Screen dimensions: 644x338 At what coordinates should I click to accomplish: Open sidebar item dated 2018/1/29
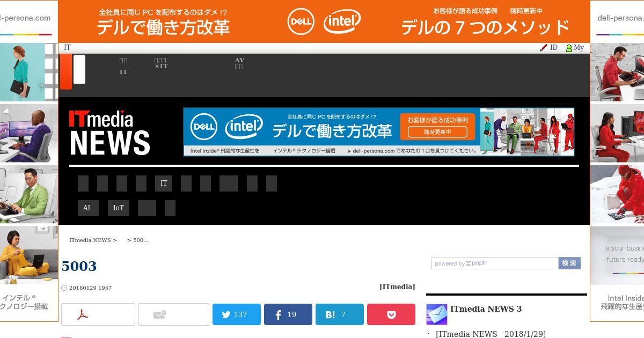click(x=491, y=334)
